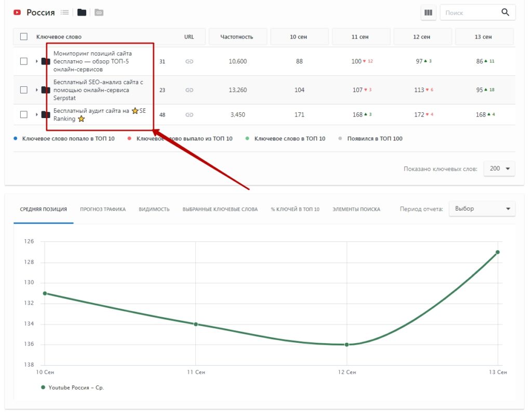The height and width of the screenshot is (415, 532).
Task: Sort by Ключевое слово column header
Action: 59,37
